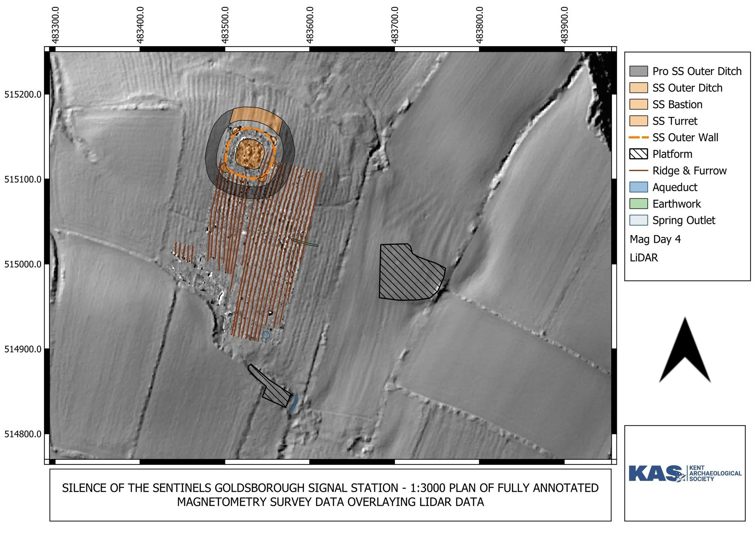
Task: Click the Spring Outlet legend swatch
Action: [638, 220]
